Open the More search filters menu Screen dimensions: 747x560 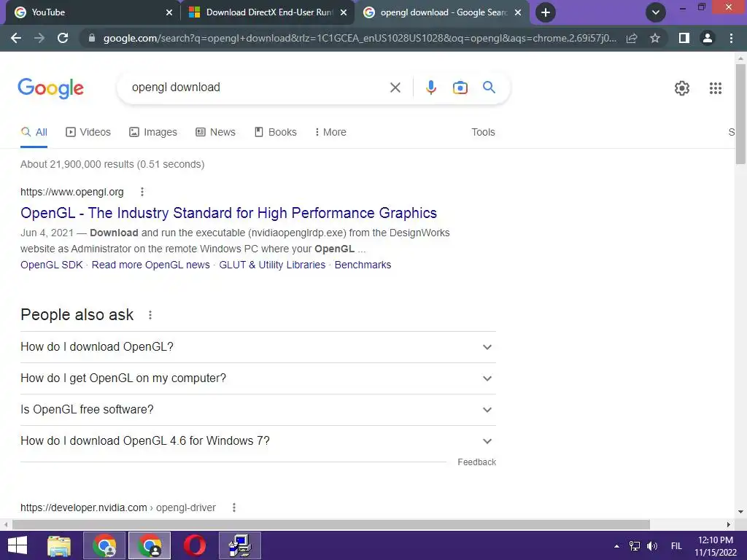click(x=330, y=132)
